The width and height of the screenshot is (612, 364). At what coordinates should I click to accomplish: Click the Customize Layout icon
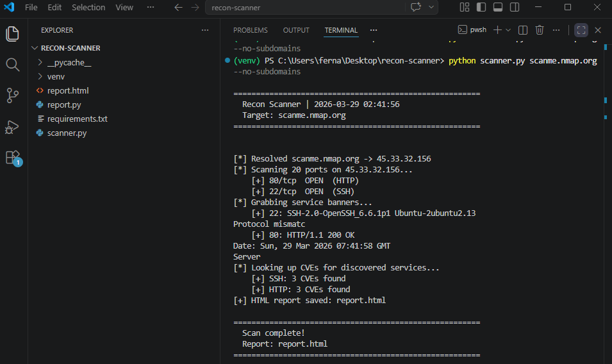click(x=465, y=7)
